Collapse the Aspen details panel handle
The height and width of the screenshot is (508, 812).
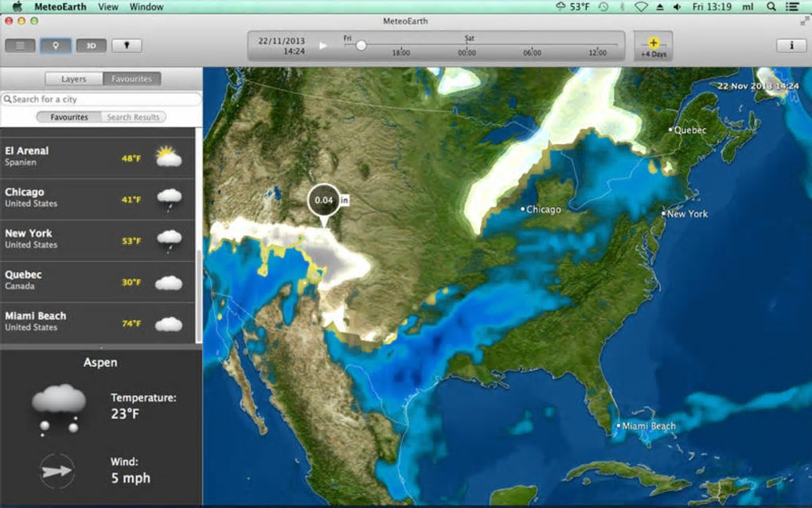pyautogui.click(x=101, y=347)
